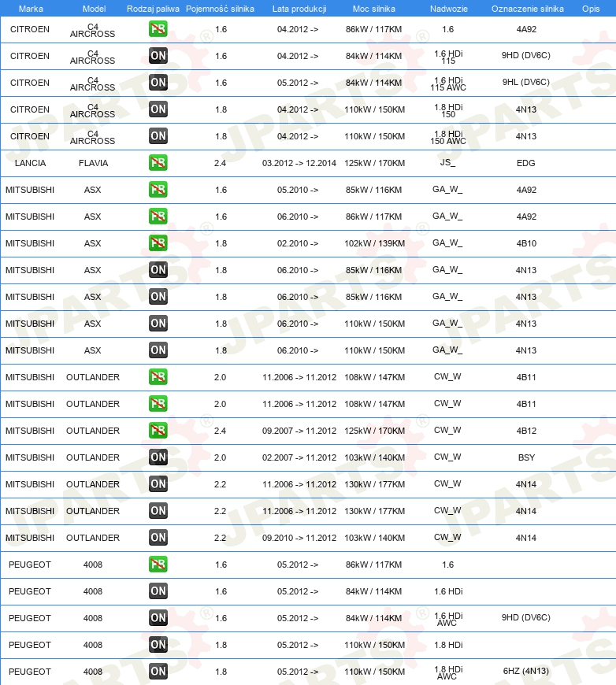Click the 9HL (DV6C) engine code cell
616x685 pixels.
point(526,82)
